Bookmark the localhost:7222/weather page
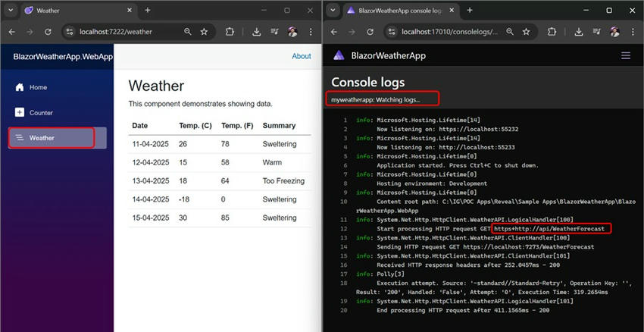 point(204,32)
